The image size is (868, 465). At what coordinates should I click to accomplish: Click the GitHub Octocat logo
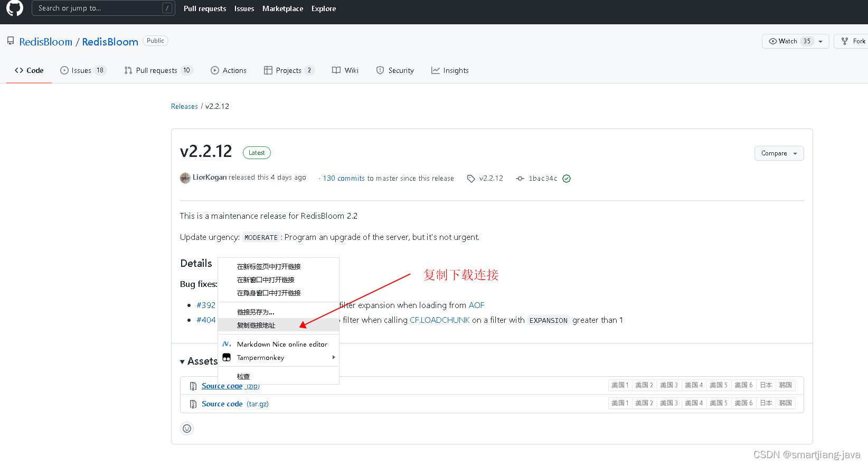(15, 8)
